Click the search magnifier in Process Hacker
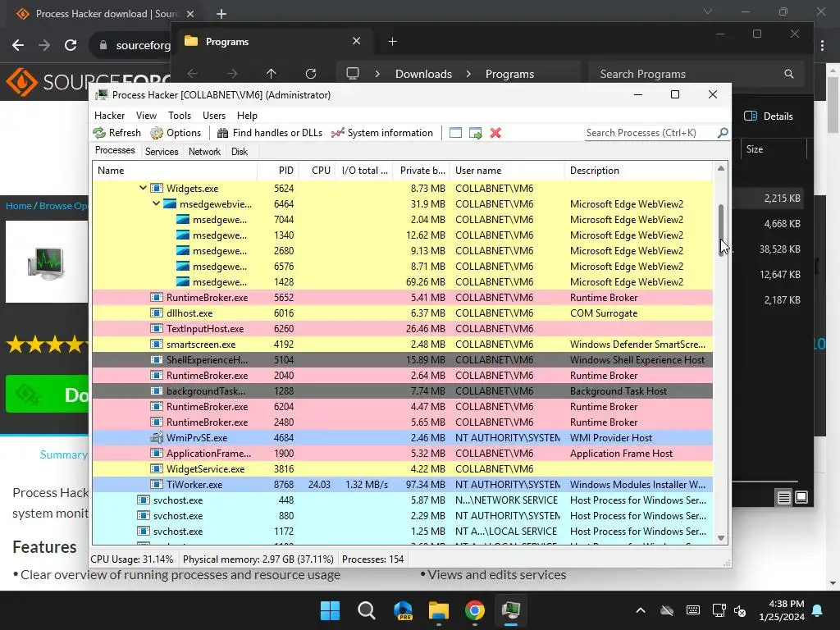 click(x=723, y=132)
